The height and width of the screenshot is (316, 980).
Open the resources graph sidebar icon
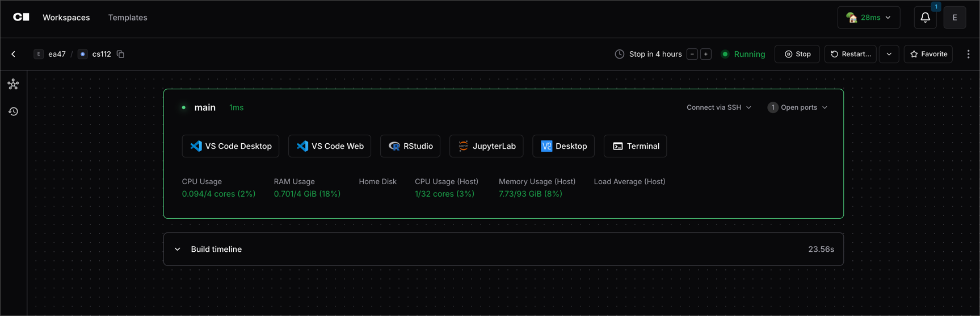point(13,85)
